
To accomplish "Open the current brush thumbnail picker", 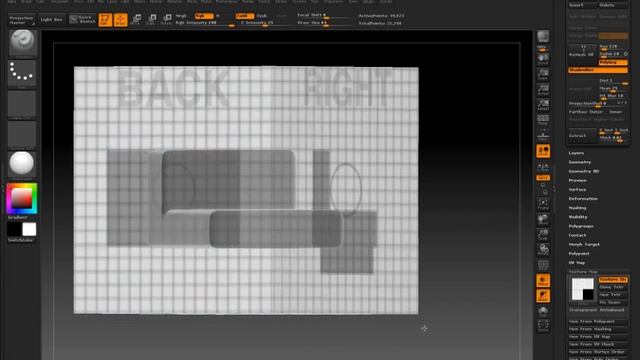I will [x=22, y=42].
